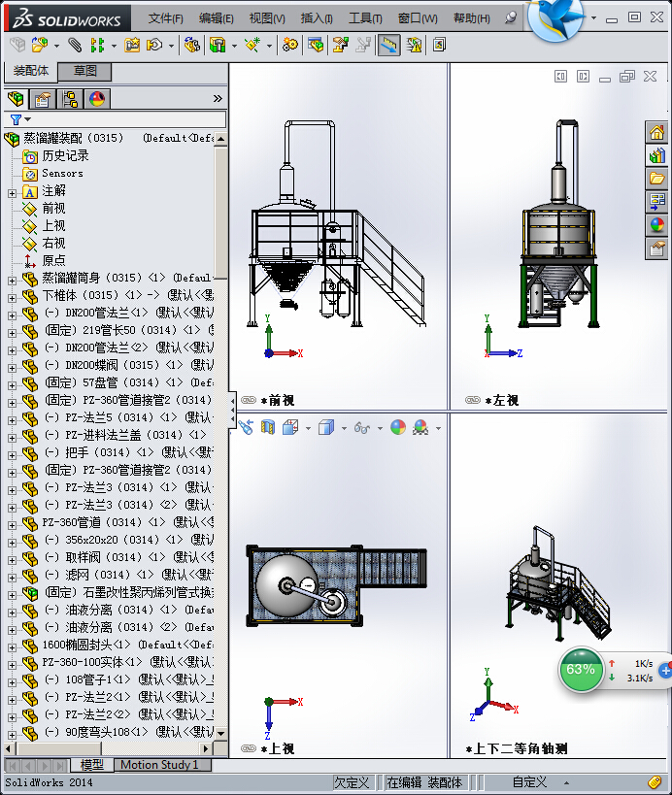Screen dimensions: 672x795
Task: Click the Show Hidden Components icon
Action: point(192,45)
